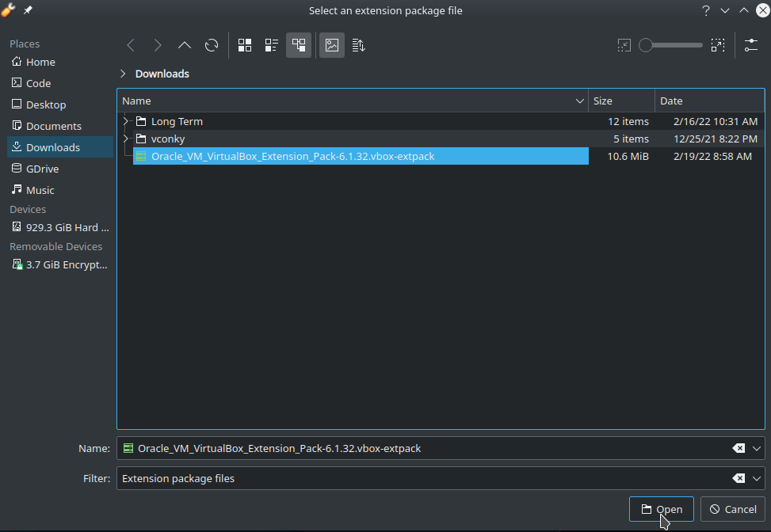Click the VirtualBox application icon in titlebar
Viewport: 771px width, 532px height.
pyautogui.click(x=8, y=9)
